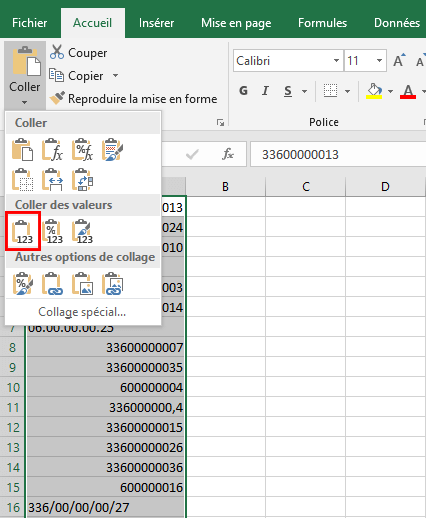The width and height of the screenshot is (426, 518).
Task: Paste values with number format icon
Action: click(x=53, y=231)
